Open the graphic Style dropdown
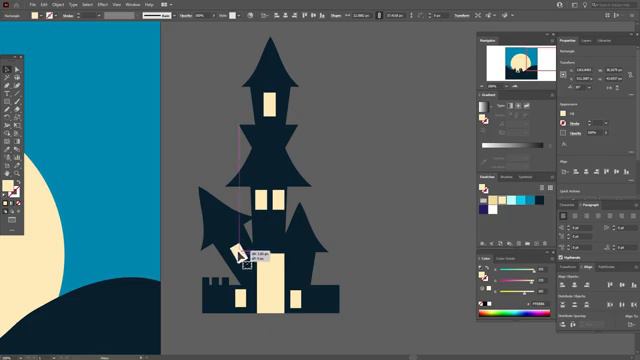Screen dimensions: 640x360 coord(239,16)
